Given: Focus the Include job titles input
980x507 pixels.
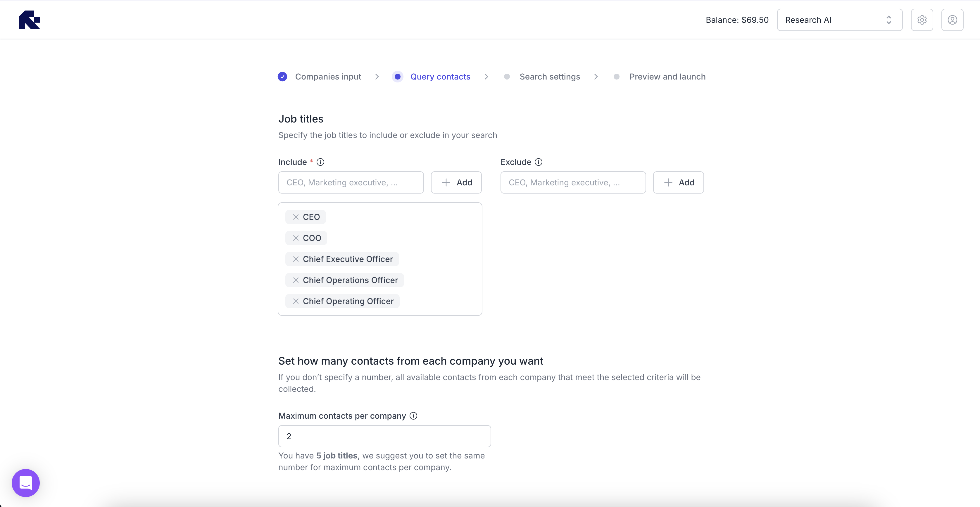Looking at the screenshot, I should 350,182.
